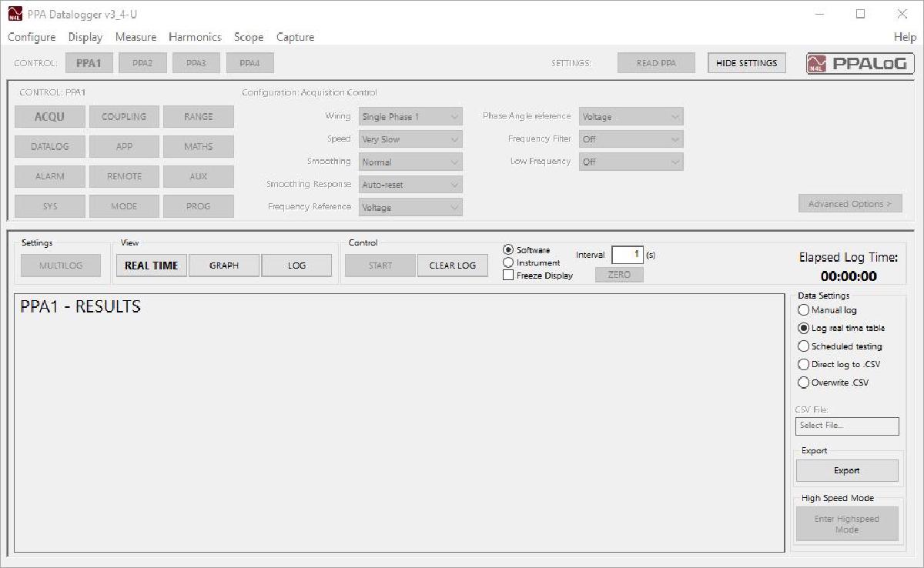Open the RANGE settings panel
Viewport: 924px width, 568px height.
(198, 116)
